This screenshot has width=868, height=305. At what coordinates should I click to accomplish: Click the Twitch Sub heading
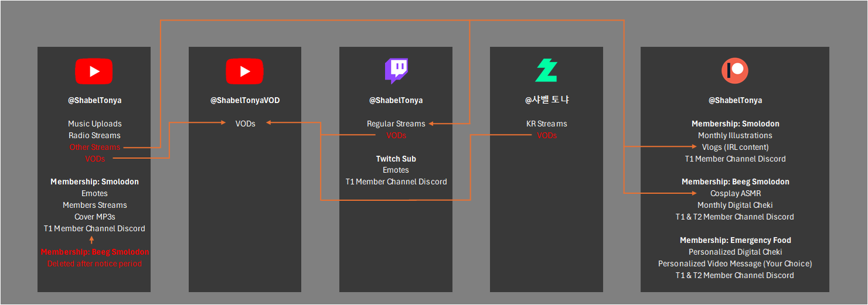(396, 159)
